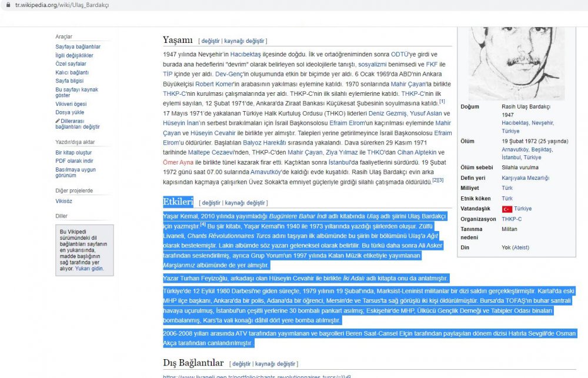This screenshot has height=378, width=588.
Task: Open the portrait sketch image in the infobox
Action: point(516,63)
